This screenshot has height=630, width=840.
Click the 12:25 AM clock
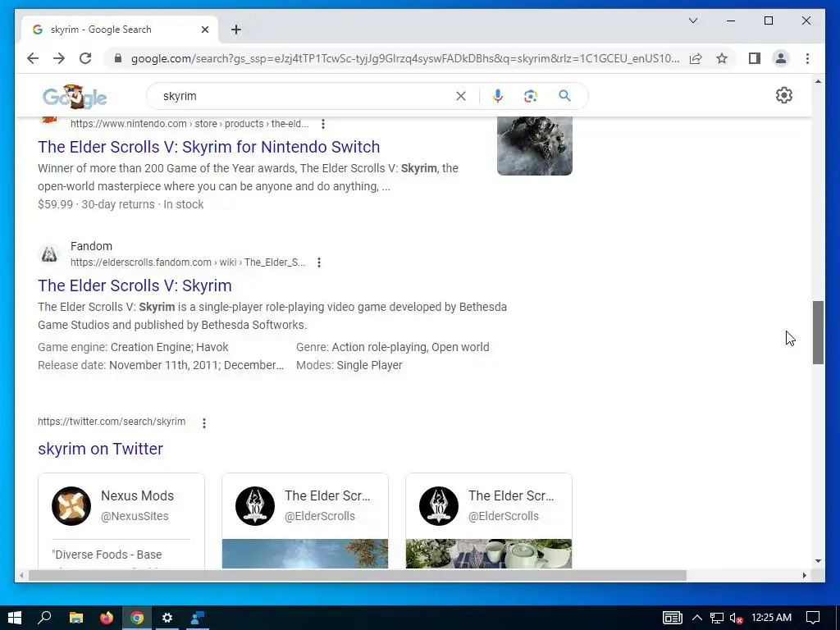771,618
